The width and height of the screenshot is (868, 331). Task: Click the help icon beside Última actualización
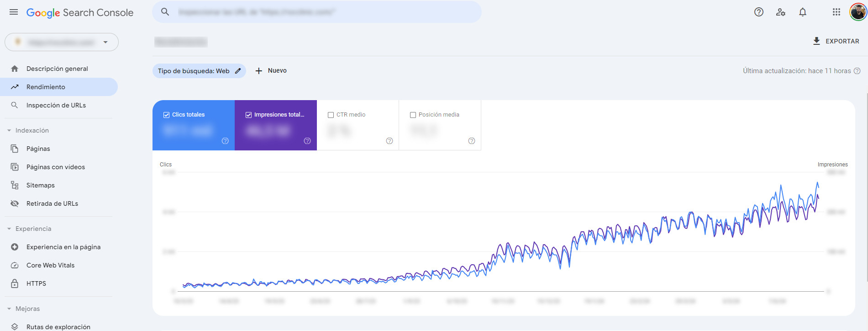[857, 71]
